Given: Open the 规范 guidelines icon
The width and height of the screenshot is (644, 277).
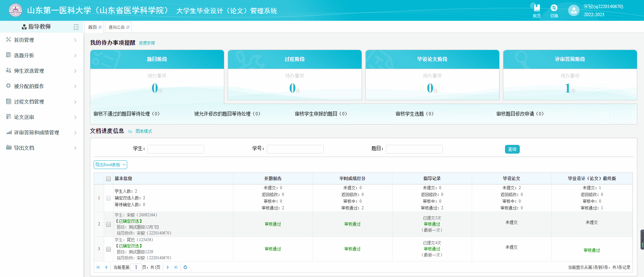Looking at the screenshot, I should [537, 8].
